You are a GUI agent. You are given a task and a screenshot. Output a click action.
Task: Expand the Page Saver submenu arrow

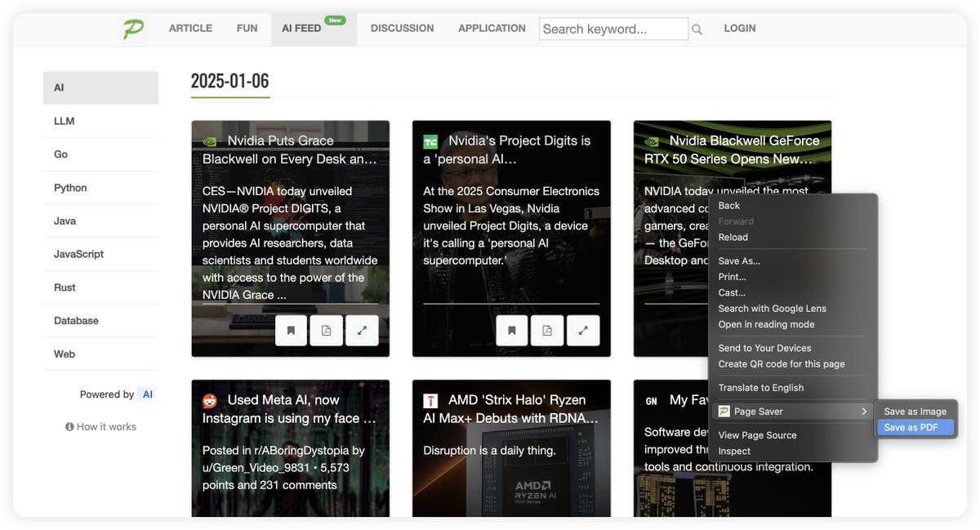[x=864, y=412]
